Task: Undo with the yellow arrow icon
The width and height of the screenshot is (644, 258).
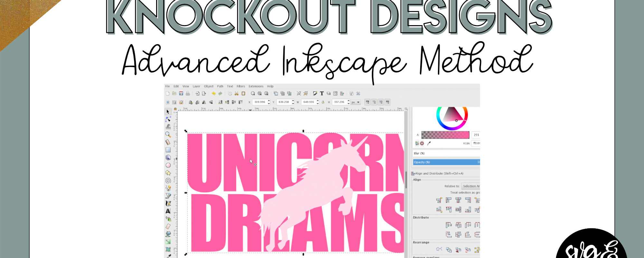Action: coord(213,94)
